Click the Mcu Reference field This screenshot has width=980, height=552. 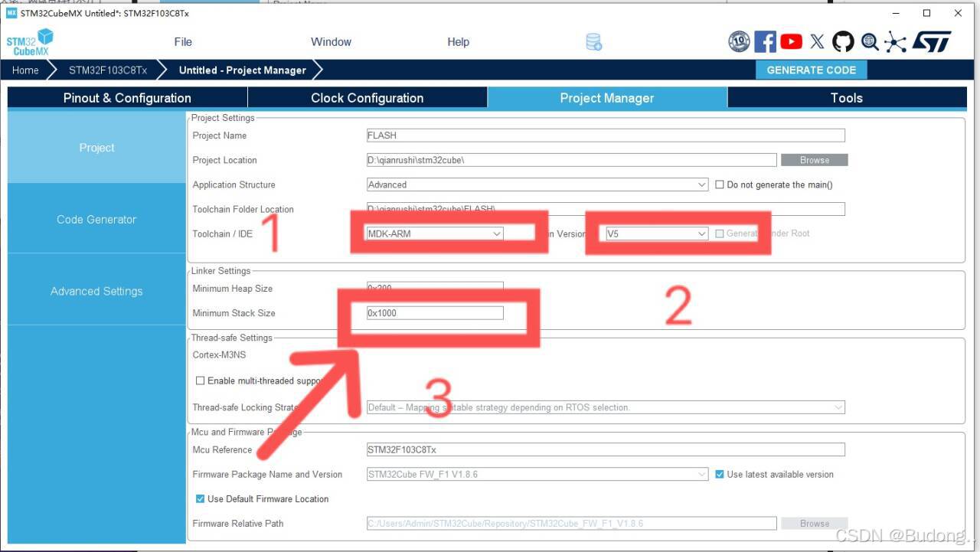(x=606, y=449)
